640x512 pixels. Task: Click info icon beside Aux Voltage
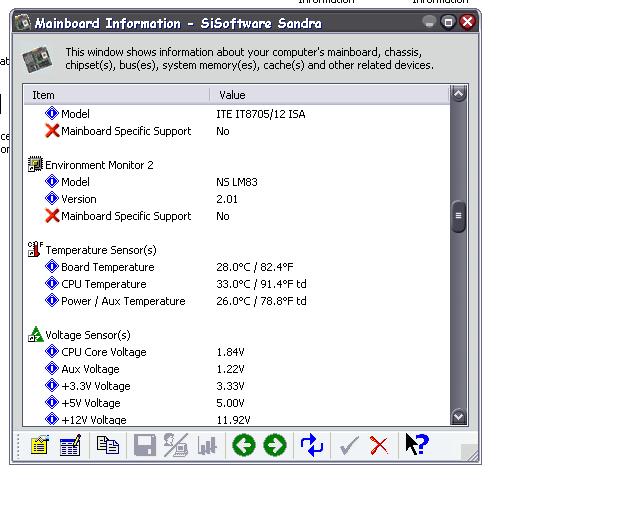52,368
